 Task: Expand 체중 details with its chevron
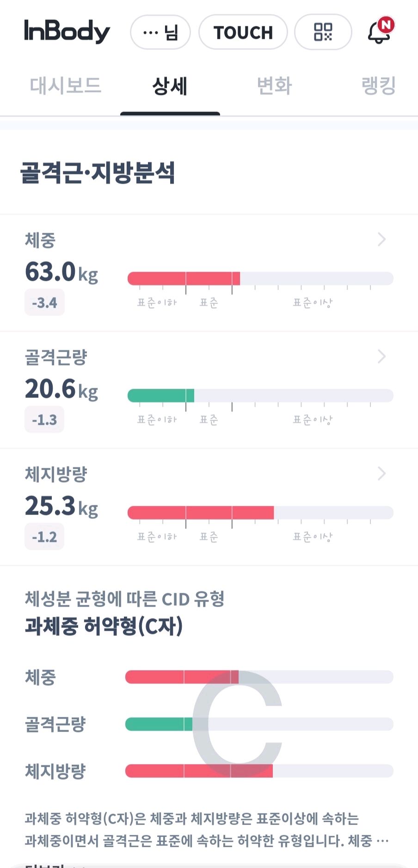pyautogui.click(x=381, y=239)
